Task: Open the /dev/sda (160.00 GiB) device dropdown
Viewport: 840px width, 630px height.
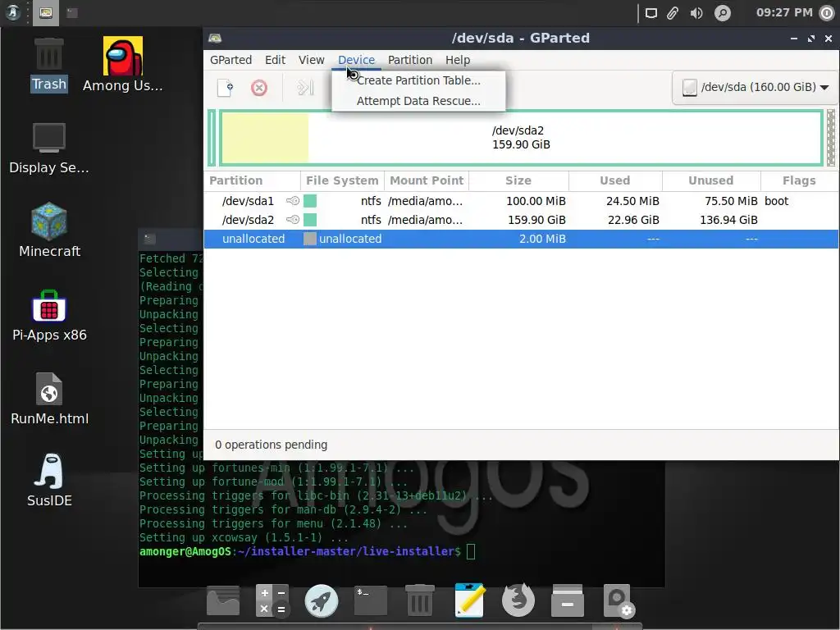Action: point(756,87)
